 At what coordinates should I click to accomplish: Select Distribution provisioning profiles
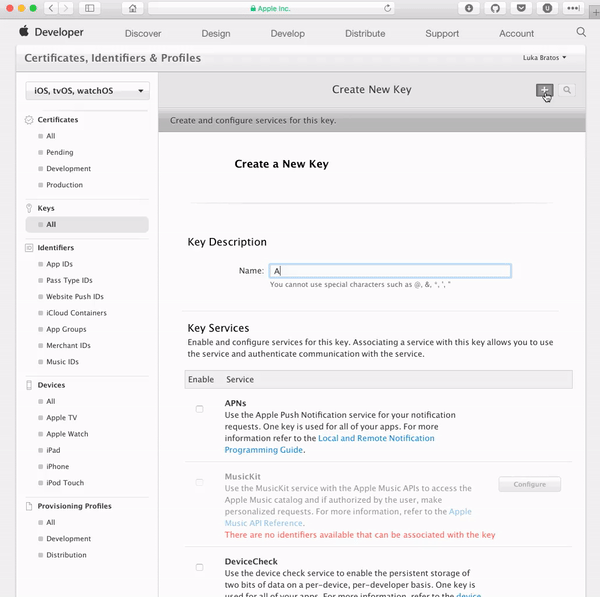pos(66,555)
